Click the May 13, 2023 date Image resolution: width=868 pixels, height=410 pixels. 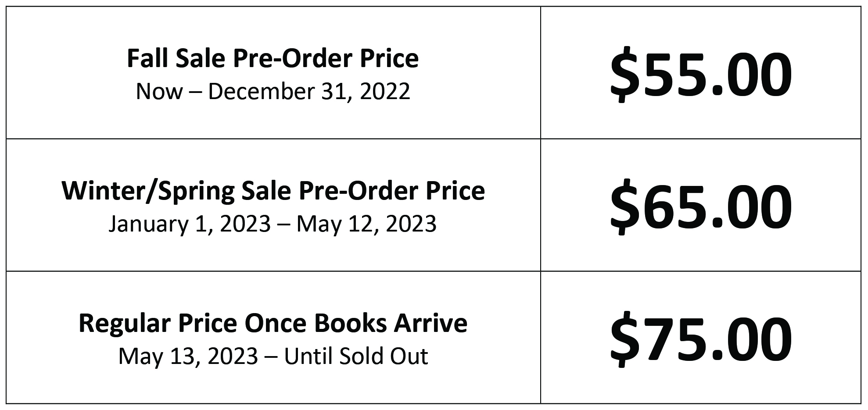tap(188, 356)
